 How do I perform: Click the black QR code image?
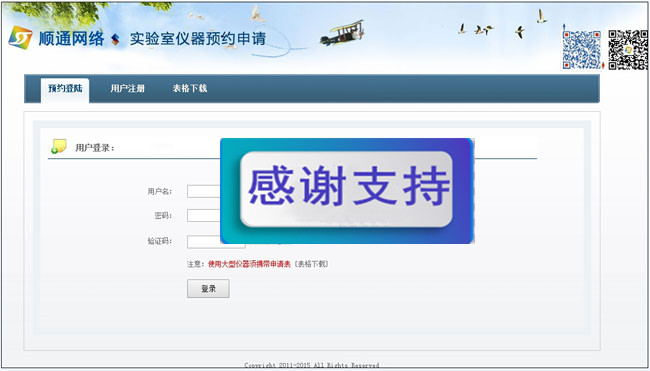click(628, 49)
